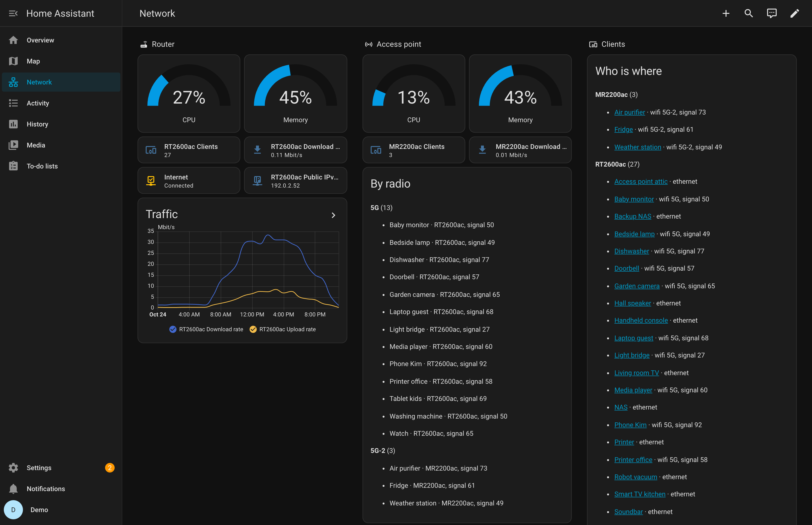Open the Air purifier link

coord(630,112)
